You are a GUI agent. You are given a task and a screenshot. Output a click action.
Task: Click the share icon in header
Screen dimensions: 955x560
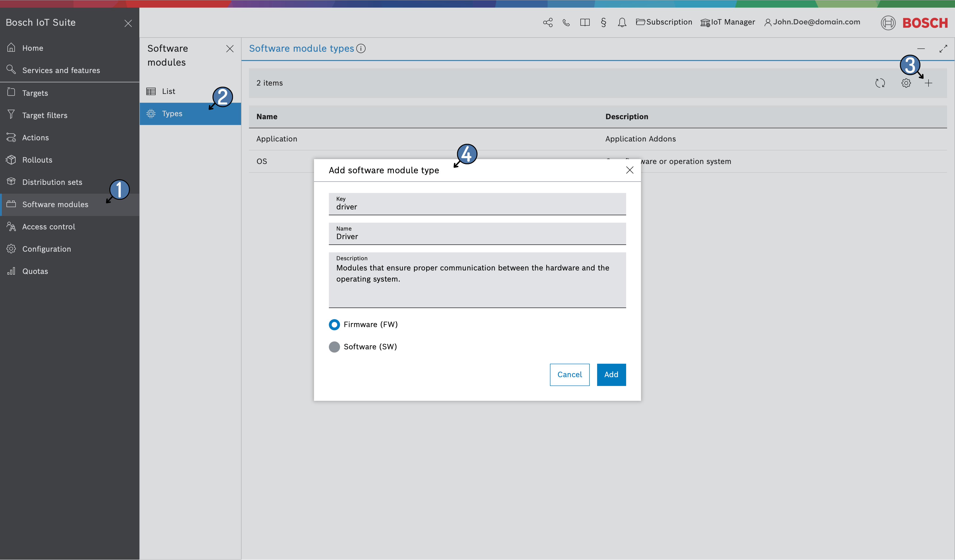548,22
